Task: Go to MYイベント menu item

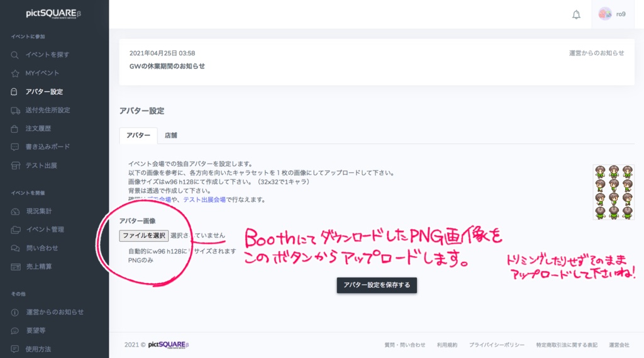Action: tap(42, 73)
